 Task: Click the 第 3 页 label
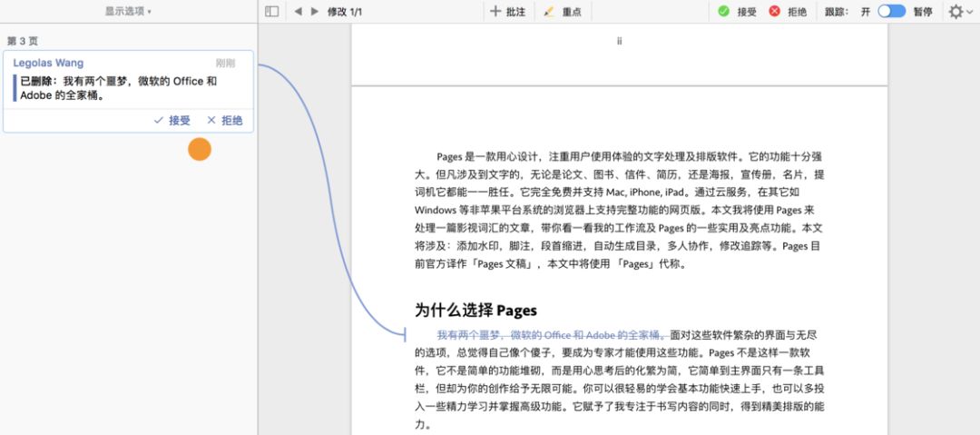pyautogui.click(x=23, y=41)
